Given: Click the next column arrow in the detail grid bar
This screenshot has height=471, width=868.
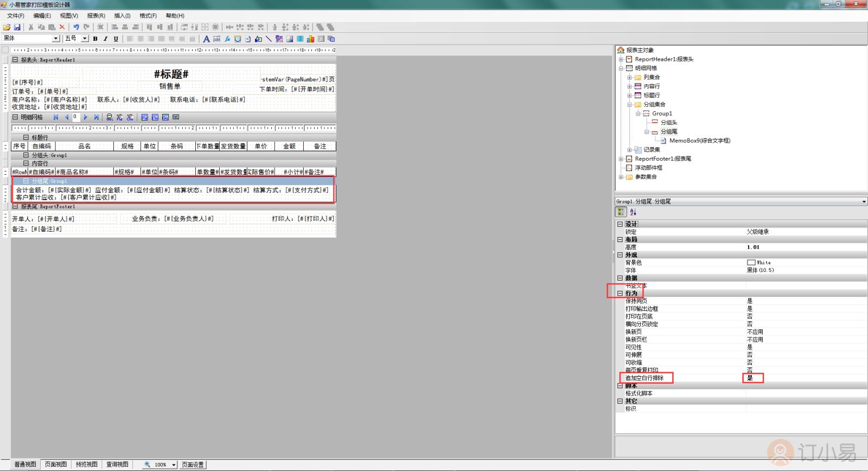Looking at the screenshot, I should point(85,117).
